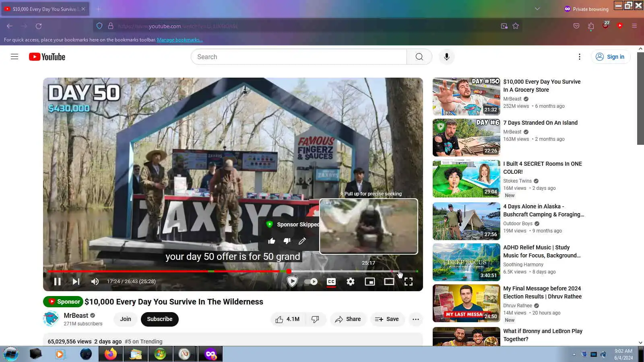Open 7 Days Stranded On An Island

(x=540, y=123)
